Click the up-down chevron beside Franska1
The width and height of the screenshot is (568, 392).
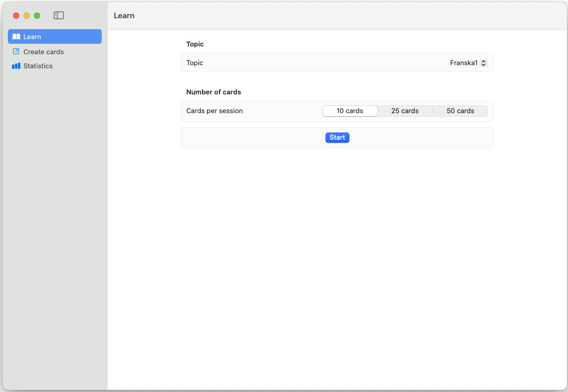click(484, 63)
